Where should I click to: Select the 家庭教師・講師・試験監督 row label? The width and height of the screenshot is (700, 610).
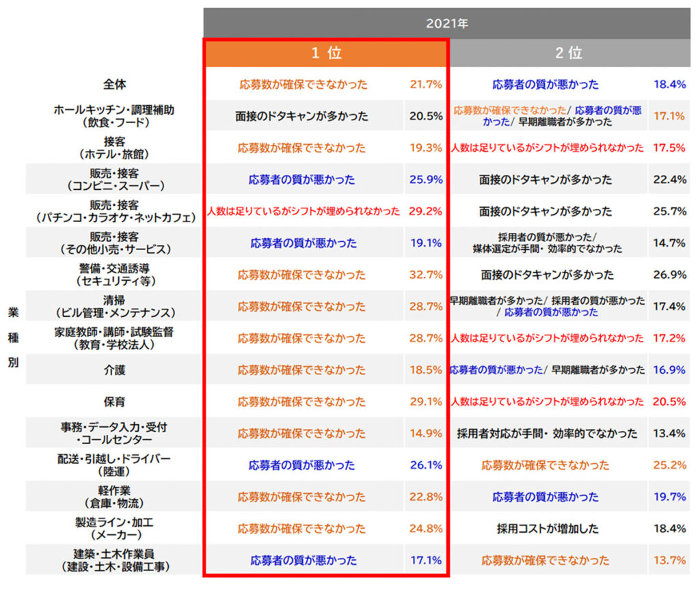pos(115,338)
